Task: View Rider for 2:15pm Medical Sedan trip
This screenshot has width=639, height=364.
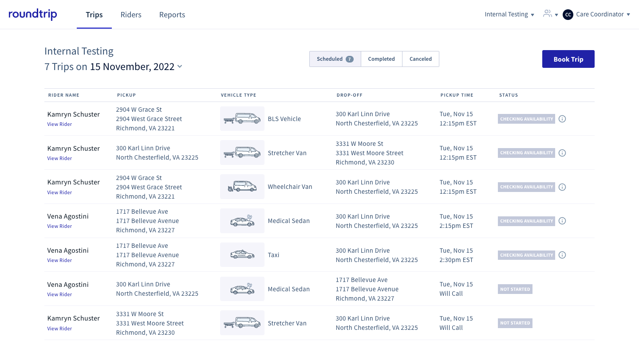Action: pyautogui.click(x=59, y=226)
